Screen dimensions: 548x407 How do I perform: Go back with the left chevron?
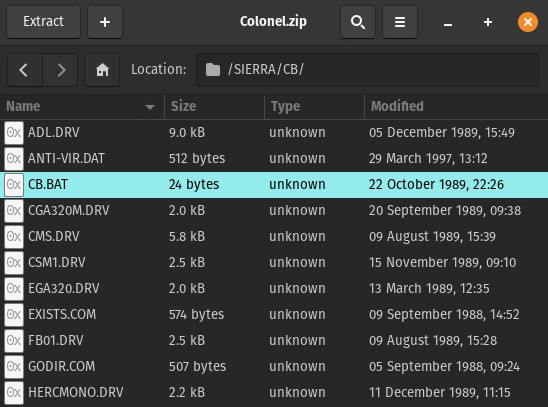pos(25,70)
